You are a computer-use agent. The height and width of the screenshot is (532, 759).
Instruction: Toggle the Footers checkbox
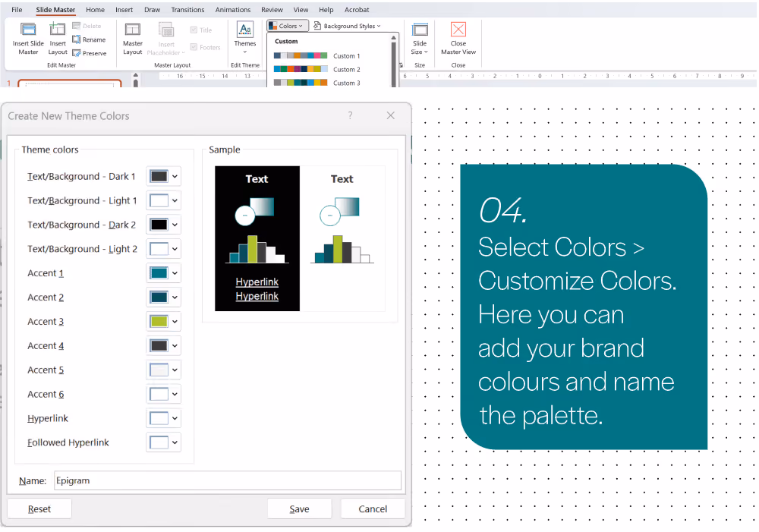tap(194, 47)
